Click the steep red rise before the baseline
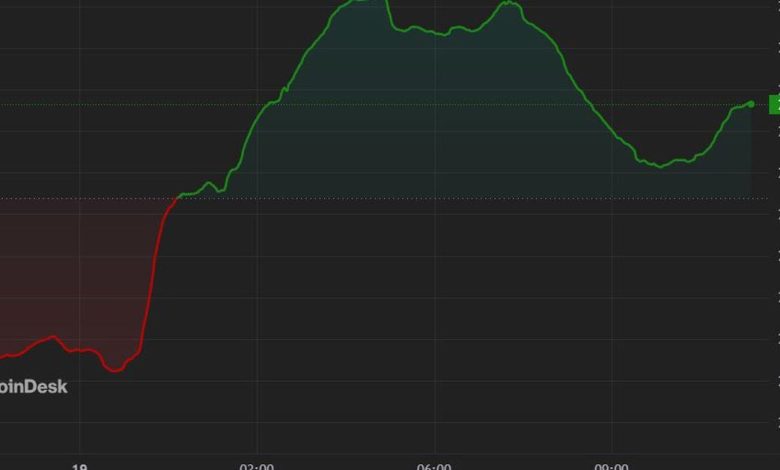This screenshot has height=470, width=780. coord(153,270)
